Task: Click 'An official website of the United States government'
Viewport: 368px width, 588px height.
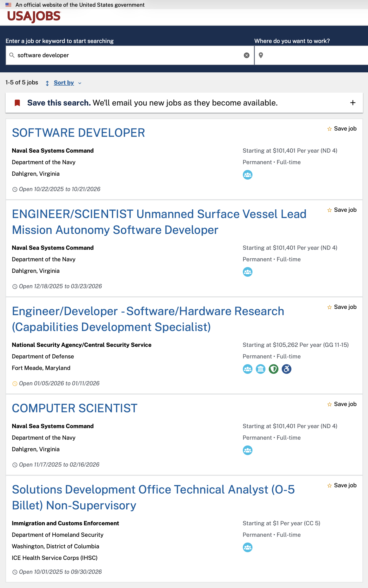Action: [80, 5]
